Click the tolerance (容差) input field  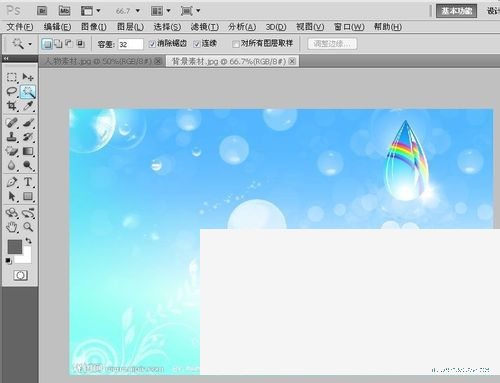(130, 44)
